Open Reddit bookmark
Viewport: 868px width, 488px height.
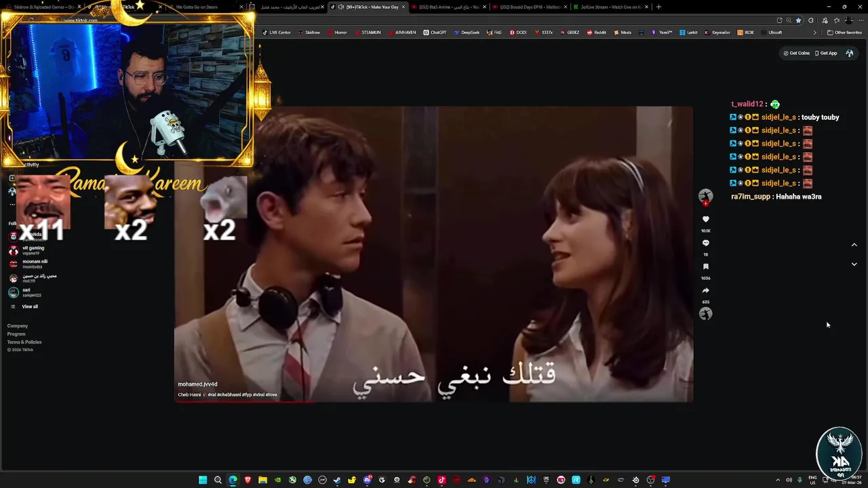pyautogui.click(x=597, y=33)
